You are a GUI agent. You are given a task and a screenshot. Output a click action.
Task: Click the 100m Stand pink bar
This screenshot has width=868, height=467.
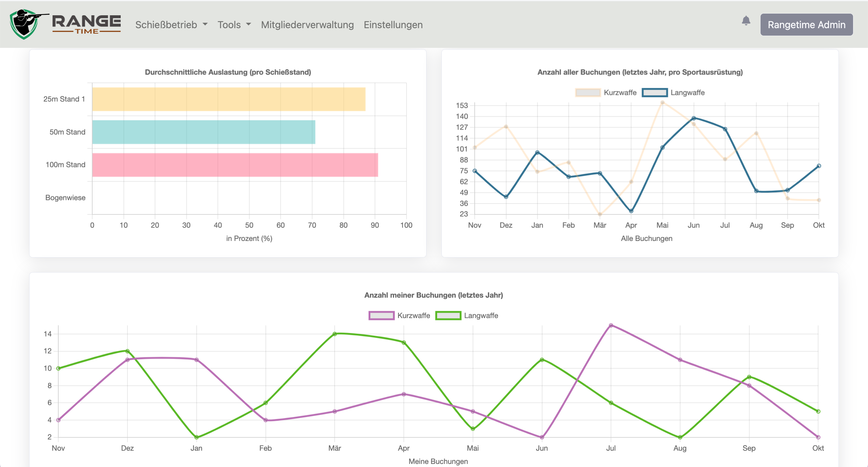(x=235, y=165)
